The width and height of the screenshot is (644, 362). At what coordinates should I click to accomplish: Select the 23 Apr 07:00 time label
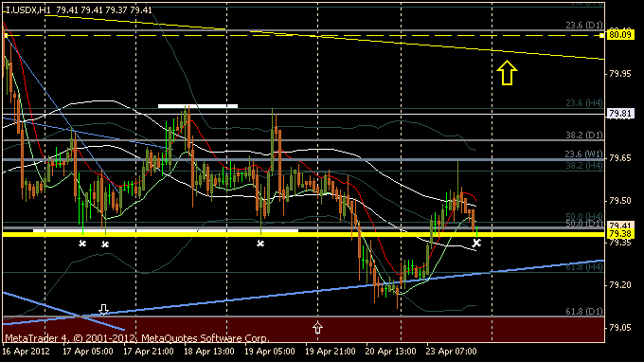[x=452, y=352]
